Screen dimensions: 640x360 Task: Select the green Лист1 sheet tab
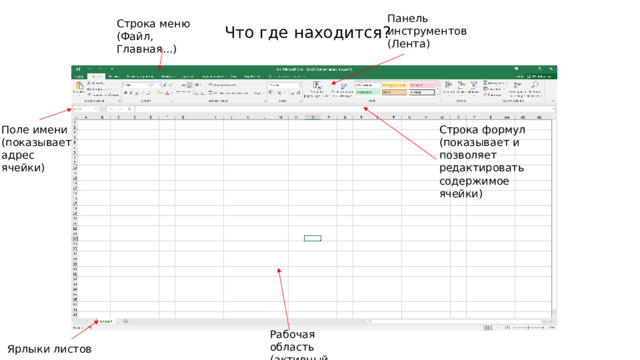click(106, 321)
